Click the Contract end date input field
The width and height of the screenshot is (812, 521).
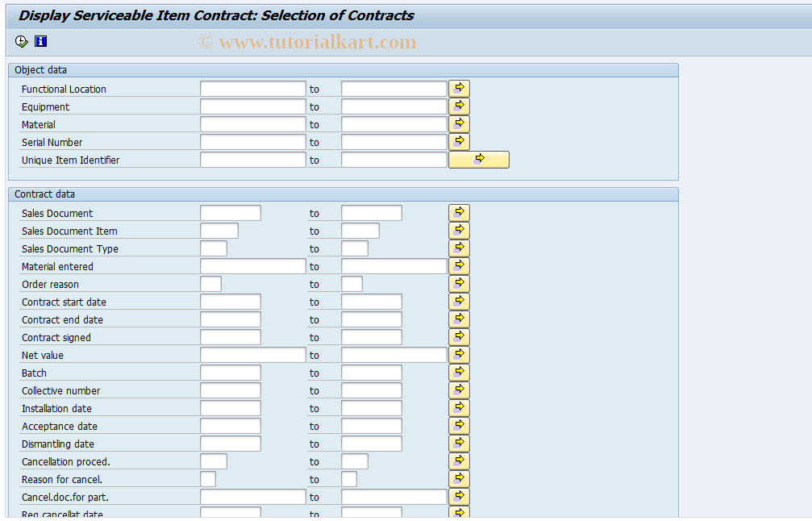pos(230,319)
